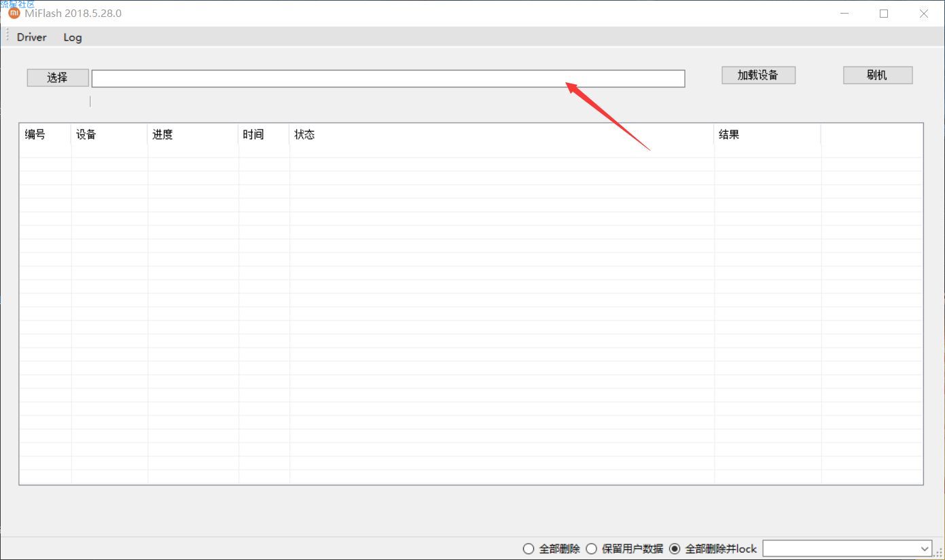The image size is (945, 560).
Task: Open the Driver menu
Action: (x=32, y=37)
